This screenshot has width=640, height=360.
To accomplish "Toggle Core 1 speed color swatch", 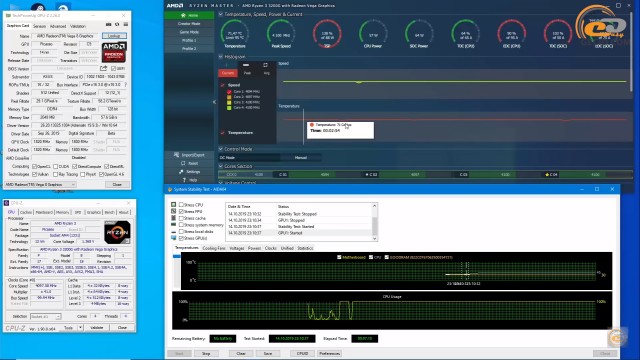I will [229, 92].
